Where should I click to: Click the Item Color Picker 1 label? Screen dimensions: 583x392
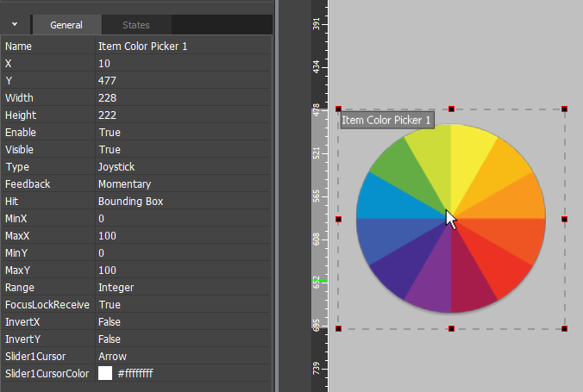[386, 121]
